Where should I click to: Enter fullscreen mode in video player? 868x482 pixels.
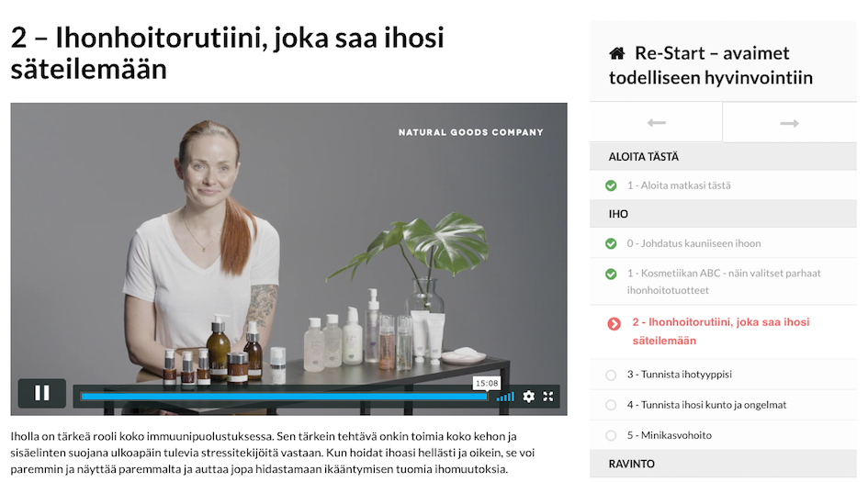point(548,397)
